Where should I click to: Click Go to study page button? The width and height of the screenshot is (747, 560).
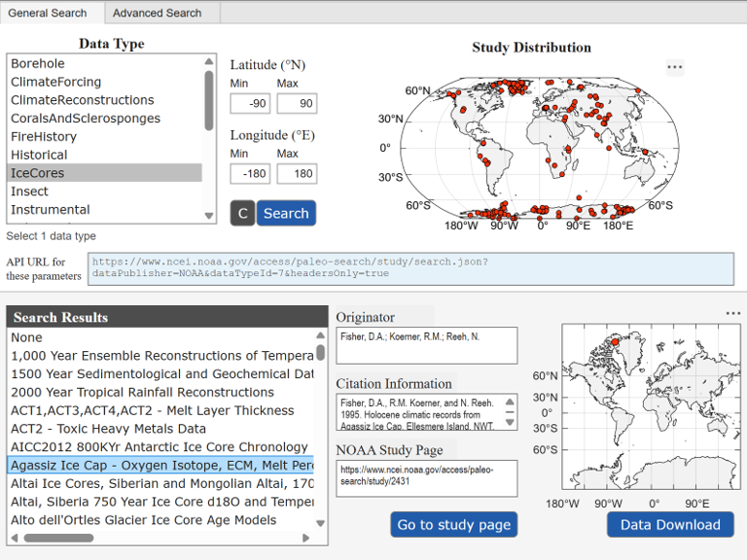454,525
